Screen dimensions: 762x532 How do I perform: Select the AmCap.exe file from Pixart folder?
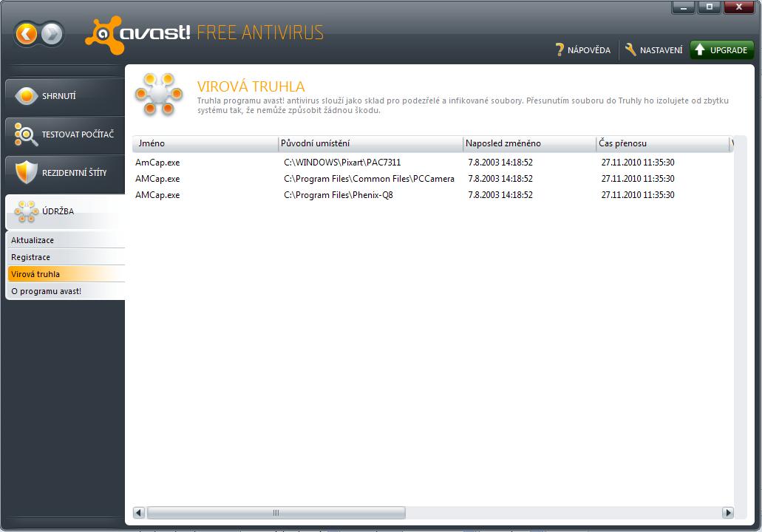pyautogui.click(x=157, y=163)
